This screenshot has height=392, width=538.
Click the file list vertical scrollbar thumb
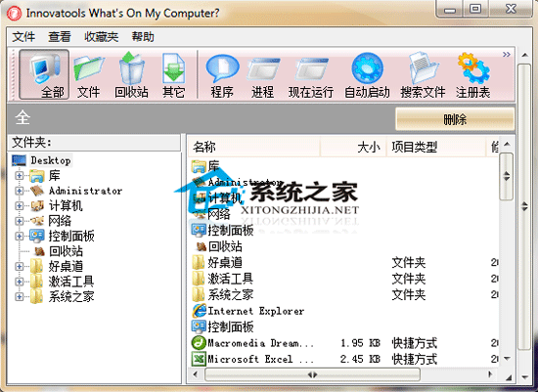click(x=507, y=177)
